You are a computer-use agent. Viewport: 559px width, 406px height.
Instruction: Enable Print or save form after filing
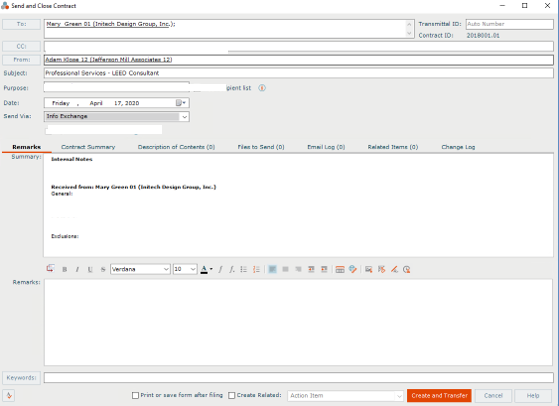point(135,395)
